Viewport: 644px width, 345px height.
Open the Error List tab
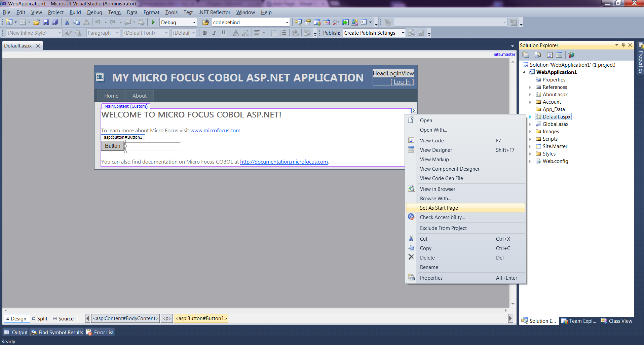(100, 333)
